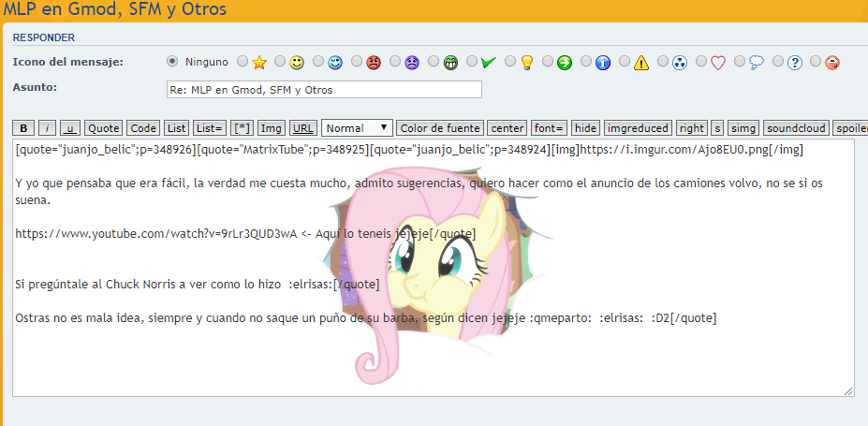Click the MLP en Gmod, SFM y Otros title
The image size is (868, 426).
pyautogui.click(x=114, y=9)
